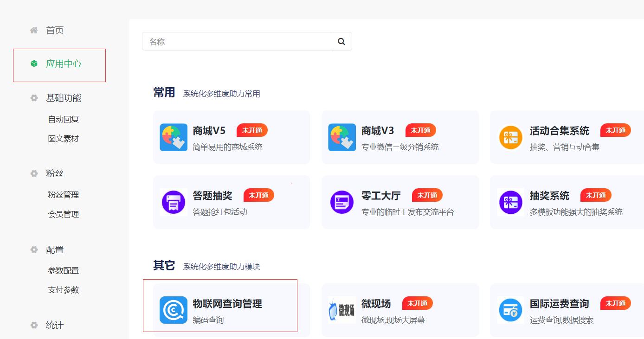Open the 国际运费查询 app title

coord(560,304)
